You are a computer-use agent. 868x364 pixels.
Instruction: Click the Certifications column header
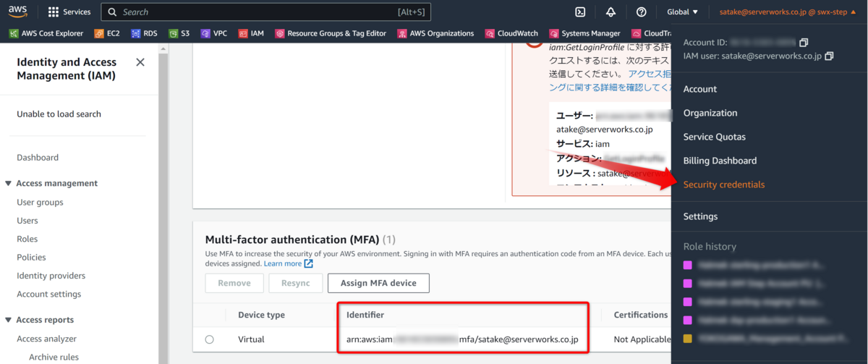click(x=641, y=315)
